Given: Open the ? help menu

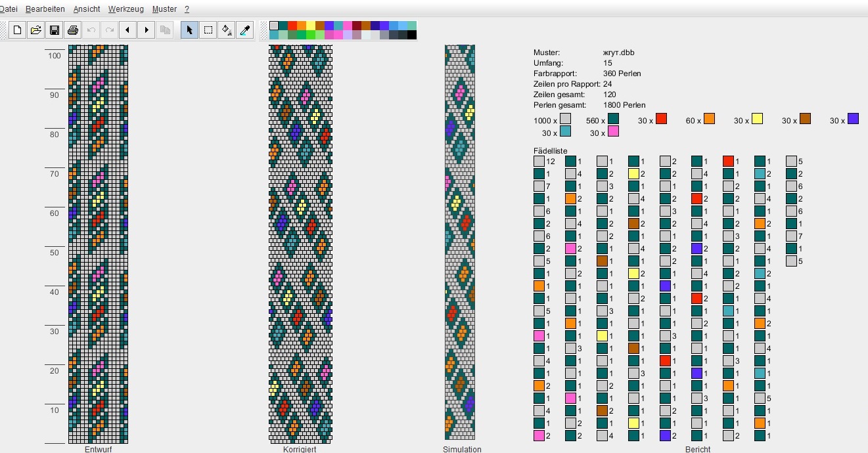Looking at the screenshot, I should (x=187, y=9).
